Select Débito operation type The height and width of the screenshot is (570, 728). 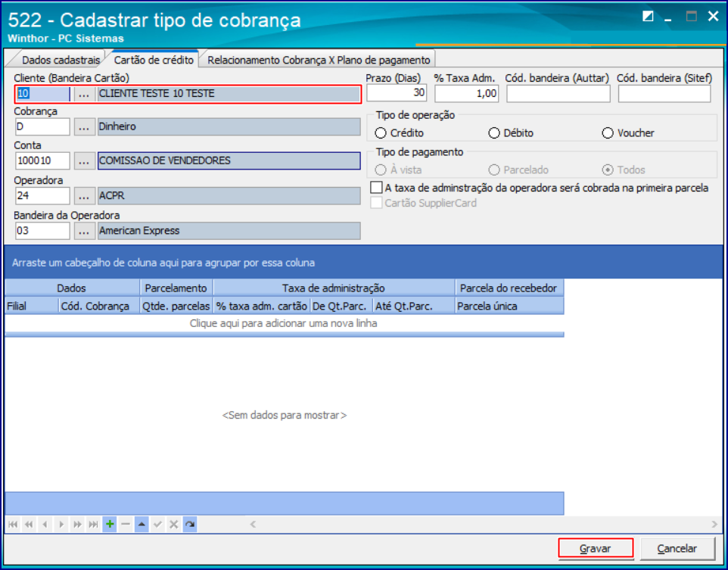[511, 133]
